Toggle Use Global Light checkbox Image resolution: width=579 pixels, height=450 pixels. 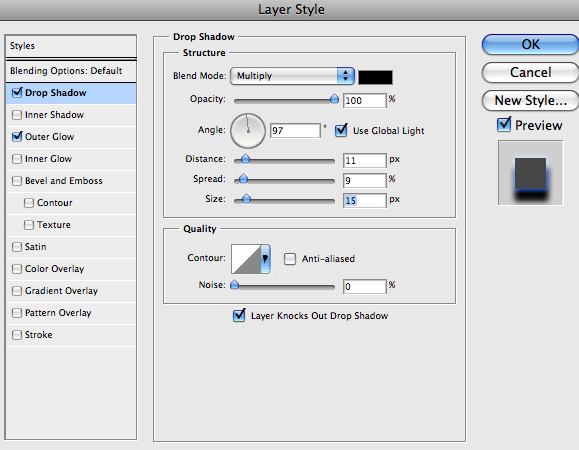(x=341, y=130)
